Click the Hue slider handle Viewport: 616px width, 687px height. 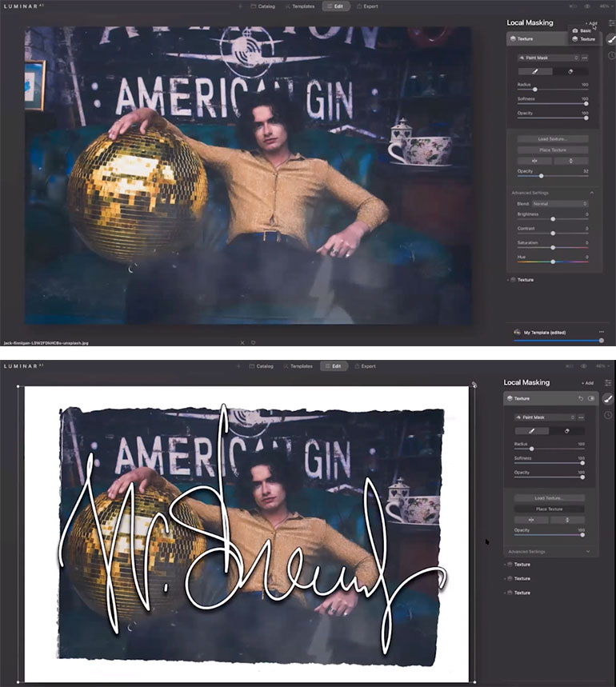coord(553,262)
